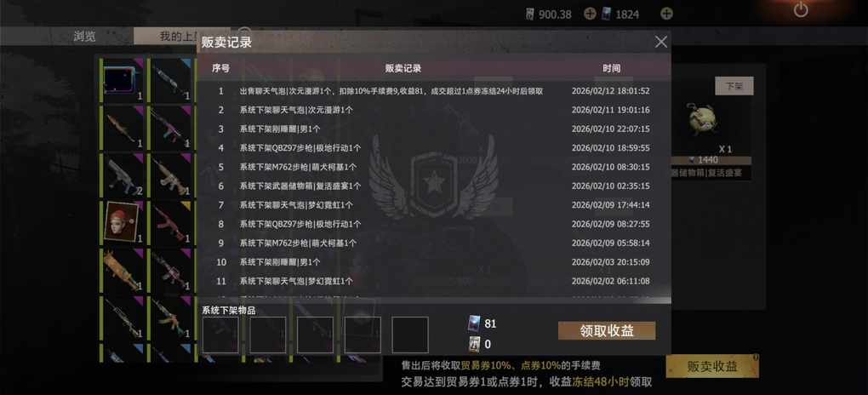Select sale record row number 1

pyautogui.click(x=433, y=91)
